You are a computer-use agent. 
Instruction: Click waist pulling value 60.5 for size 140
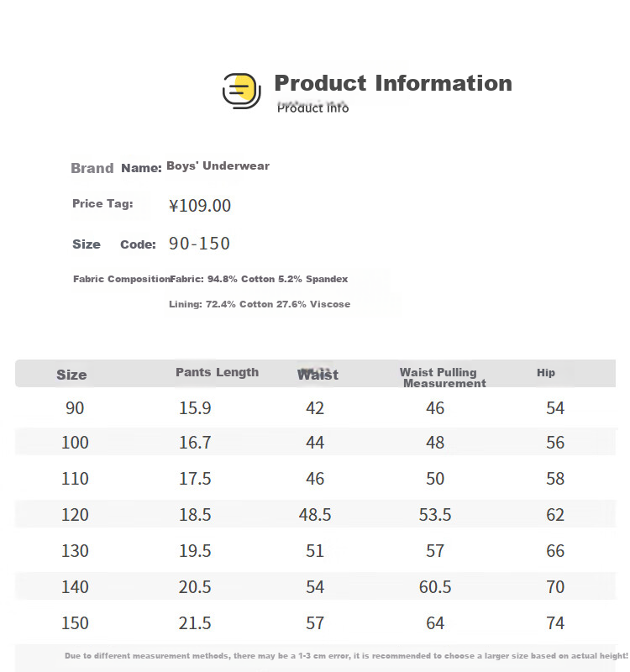[435, 587]
